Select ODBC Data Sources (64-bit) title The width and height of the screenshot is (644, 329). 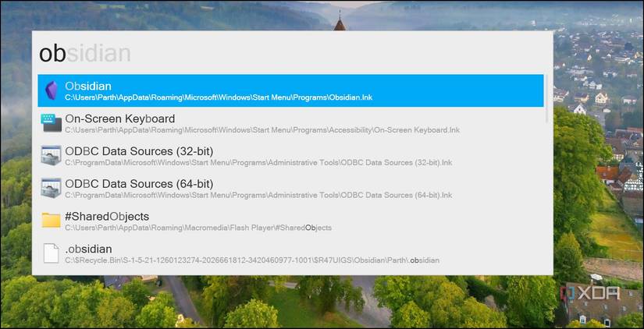pyautogui.click(x=139, y=184)
